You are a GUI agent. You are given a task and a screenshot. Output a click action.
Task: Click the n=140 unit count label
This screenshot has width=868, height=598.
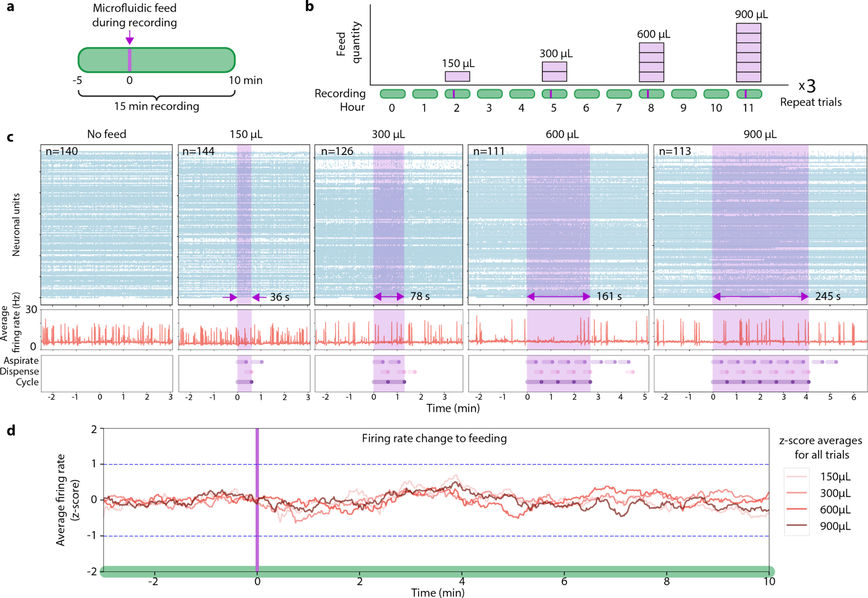point(61,151)
